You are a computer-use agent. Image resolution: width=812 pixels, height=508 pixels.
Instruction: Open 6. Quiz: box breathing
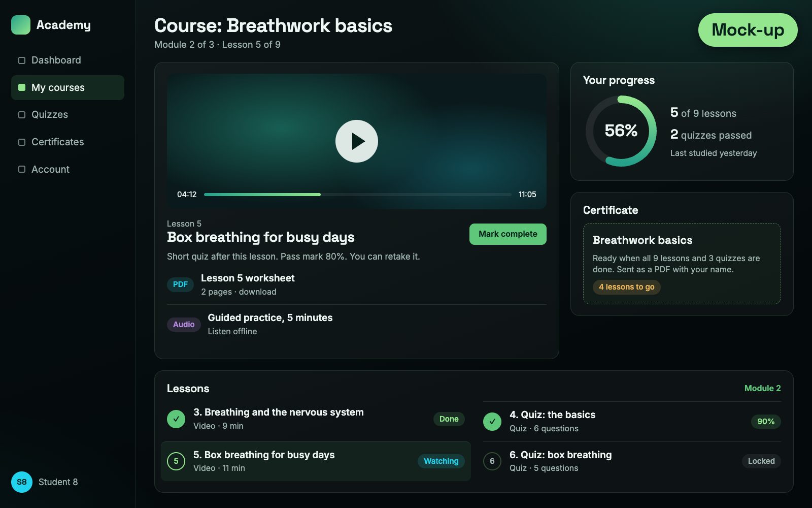coord(632,461)
